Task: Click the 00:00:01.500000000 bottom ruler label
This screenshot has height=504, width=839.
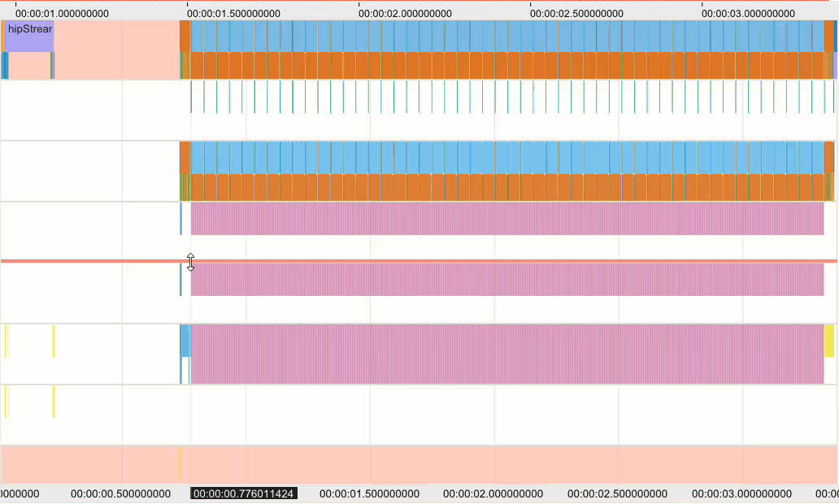Action: click(x=369, y=493)
